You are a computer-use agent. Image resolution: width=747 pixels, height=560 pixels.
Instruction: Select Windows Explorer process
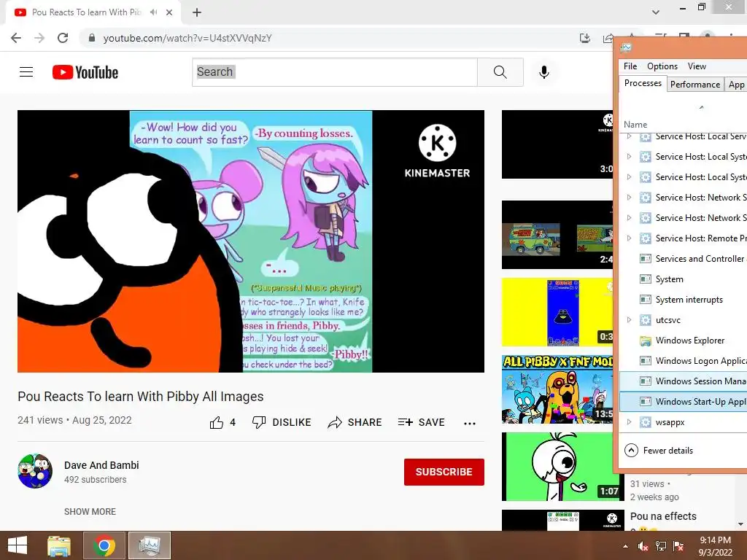[x=683, y=341]
